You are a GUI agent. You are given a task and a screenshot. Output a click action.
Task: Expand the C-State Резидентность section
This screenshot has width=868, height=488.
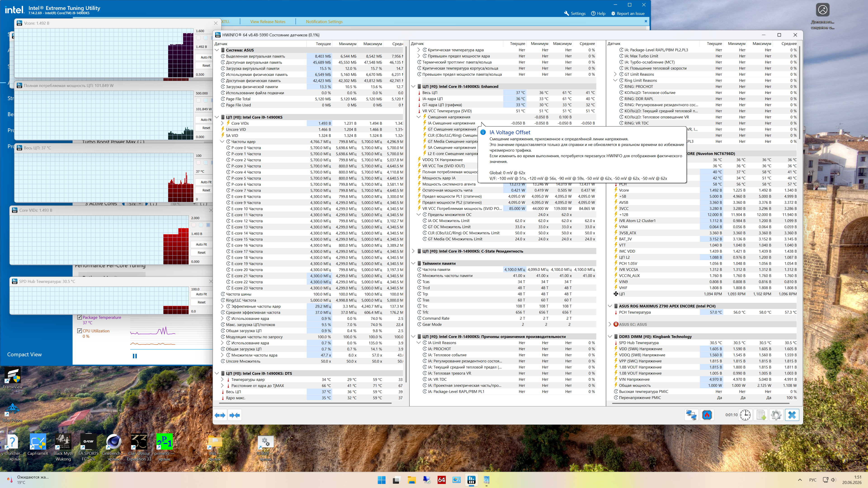click(413, 251)
